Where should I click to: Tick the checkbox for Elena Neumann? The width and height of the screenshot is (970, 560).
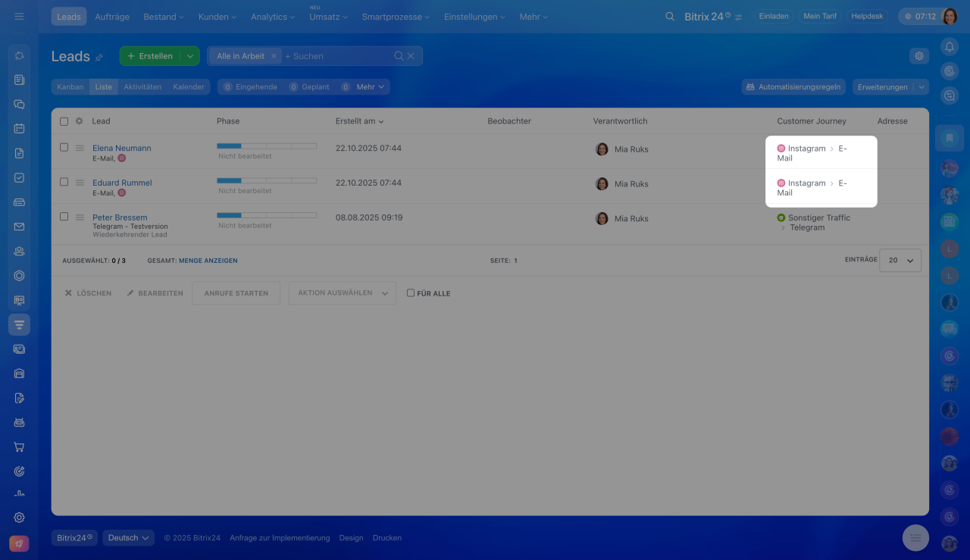[64, 147]
